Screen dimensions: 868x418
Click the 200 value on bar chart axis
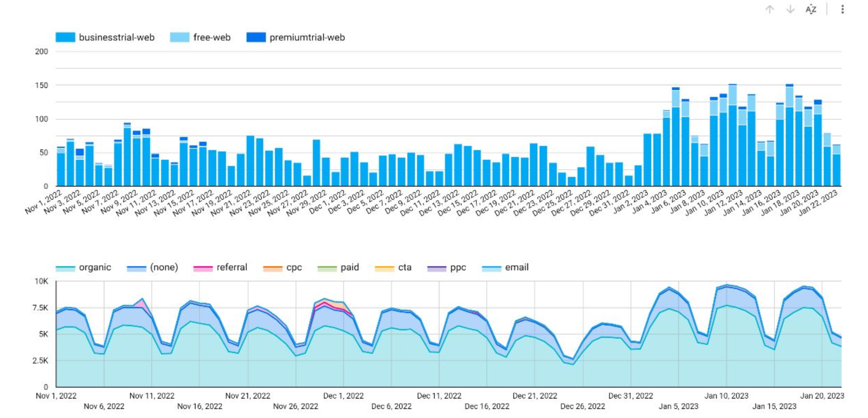tap(41, 52)
